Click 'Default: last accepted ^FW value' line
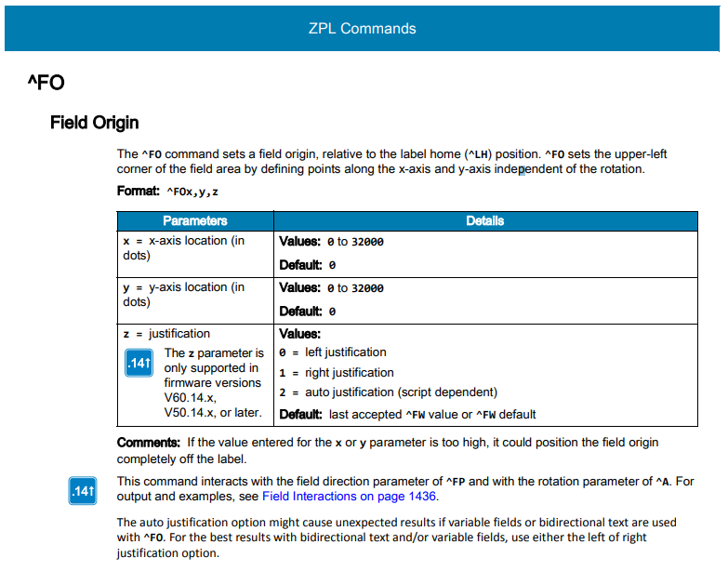728x571 pixels. [407, 415]
